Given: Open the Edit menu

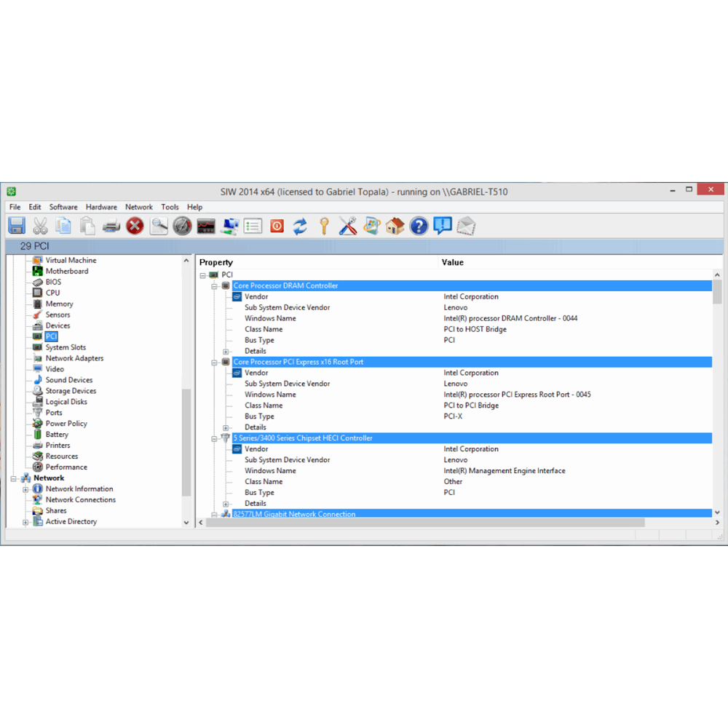Looking at the screenshot, I should point(35,207).
